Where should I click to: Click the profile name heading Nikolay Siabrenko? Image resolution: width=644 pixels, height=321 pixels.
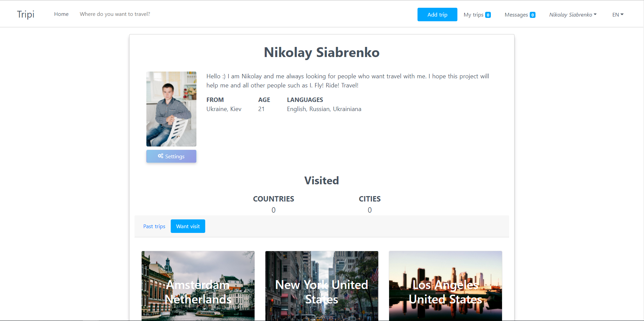tap(322, 52)
